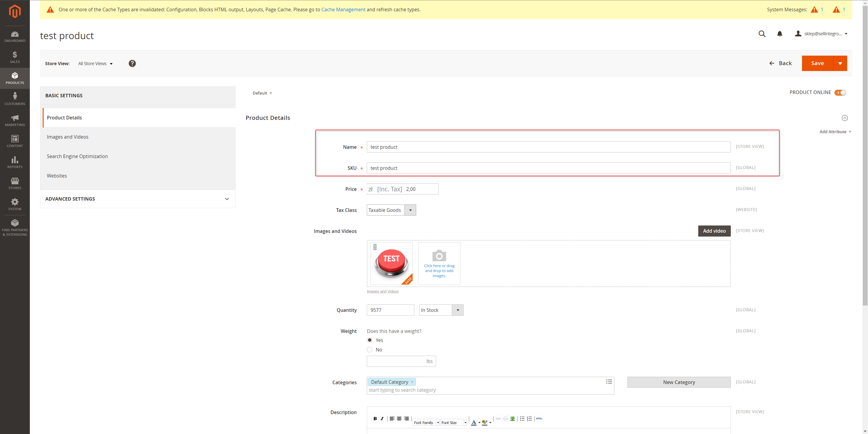
Task: Open categories list view icon
Action: (609, 381)
